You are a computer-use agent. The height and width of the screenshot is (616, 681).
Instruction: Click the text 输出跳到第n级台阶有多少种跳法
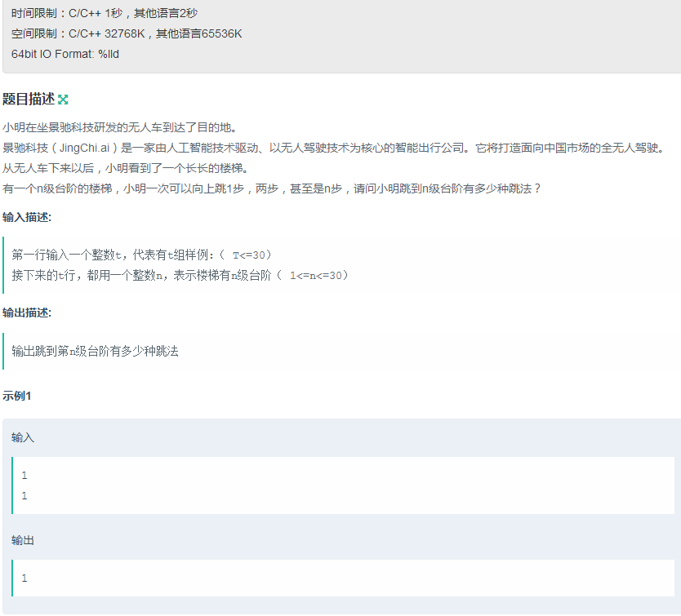click(x=95, y=351)
